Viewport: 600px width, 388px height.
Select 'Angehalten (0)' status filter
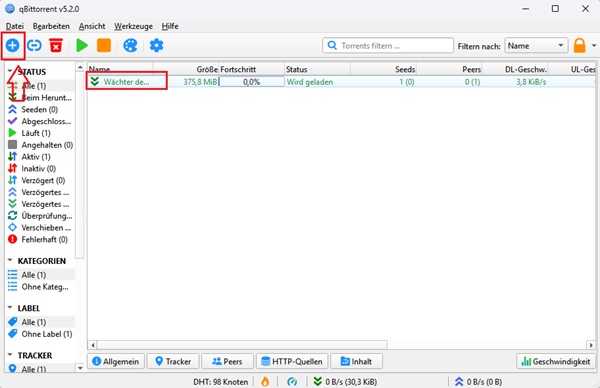39,145
